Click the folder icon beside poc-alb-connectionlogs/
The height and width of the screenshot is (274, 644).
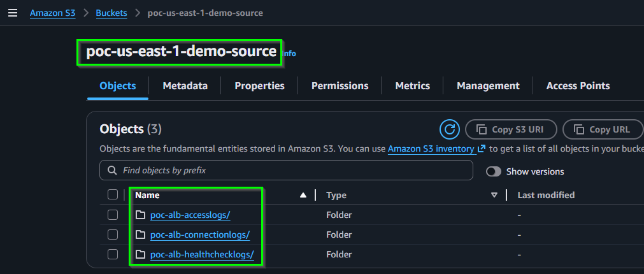[x=141, y=234]
